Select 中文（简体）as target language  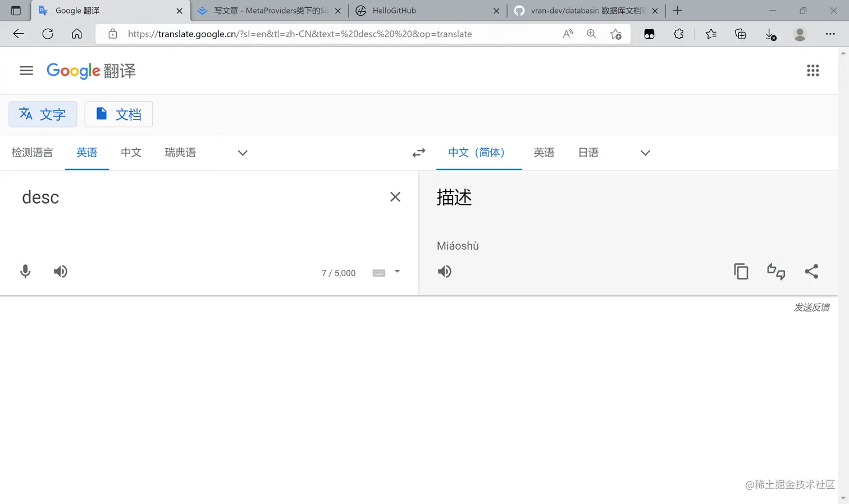479,153
